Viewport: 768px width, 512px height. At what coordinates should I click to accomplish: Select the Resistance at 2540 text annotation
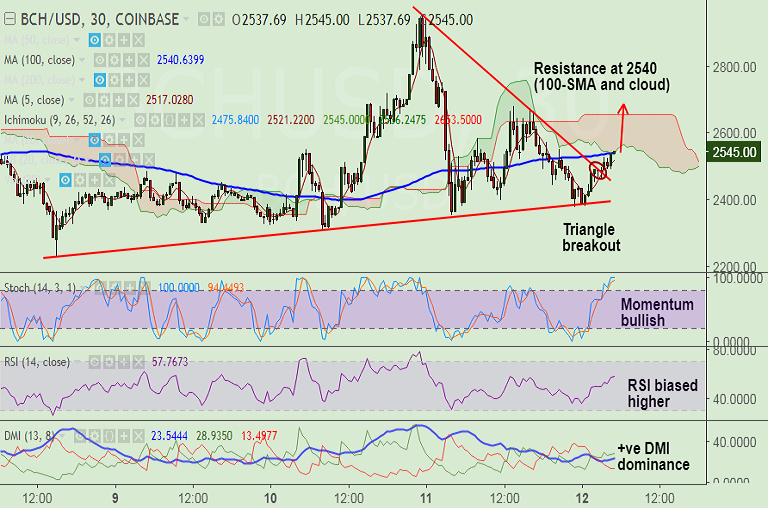coord(602,76)
